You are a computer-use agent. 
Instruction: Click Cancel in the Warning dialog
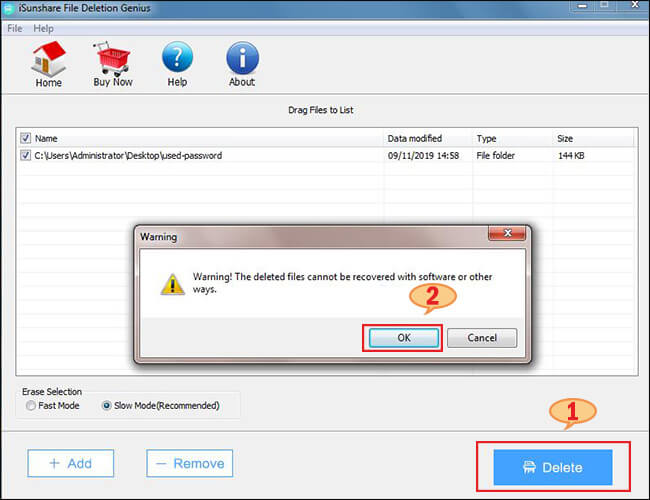tap(482, 338)
